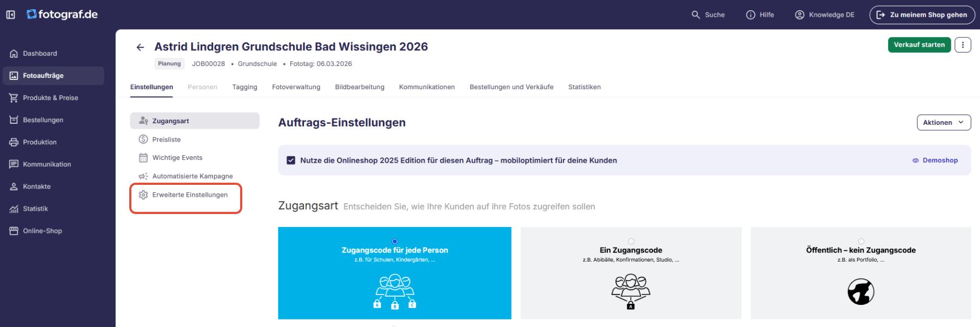The height and width of the screenshot is (327, 980).
Task: Click the Fototag: 06.03.2026 text
Action: (x=321, y=64)
